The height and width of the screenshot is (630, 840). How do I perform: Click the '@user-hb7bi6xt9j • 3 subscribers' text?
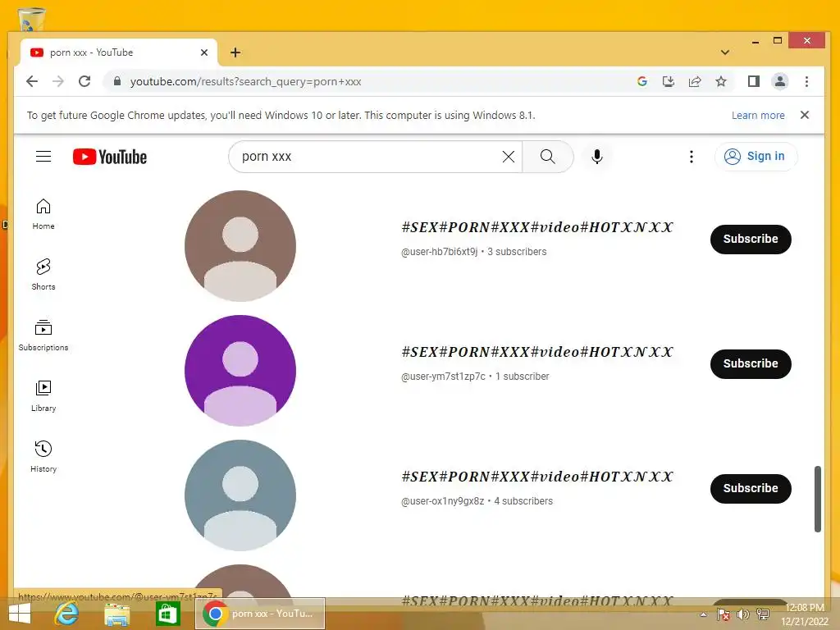473,252
